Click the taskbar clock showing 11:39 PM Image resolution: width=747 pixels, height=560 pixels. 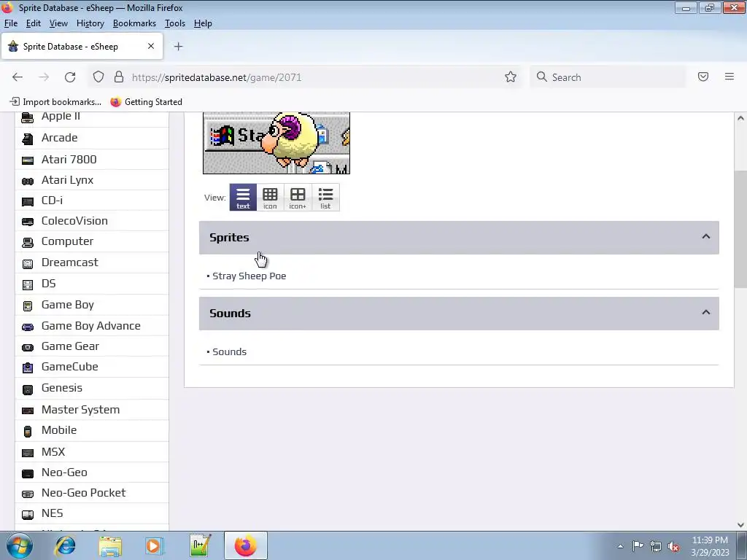click(710, 545)
